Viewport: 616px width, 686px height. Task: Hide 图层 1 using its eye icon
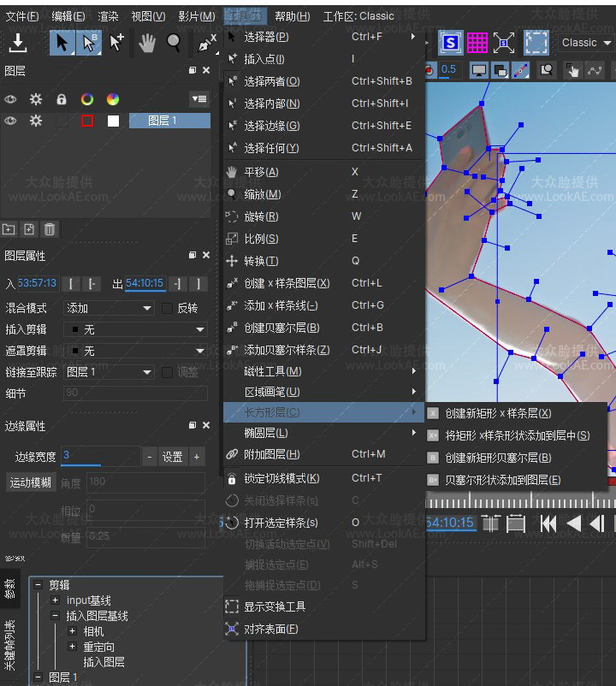point(10,121)
